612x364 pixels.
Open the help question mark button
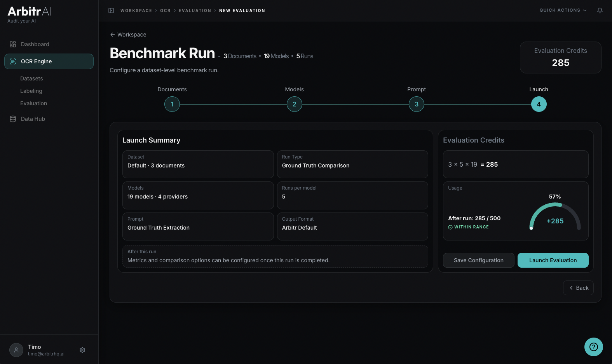(x=594, y=347)
